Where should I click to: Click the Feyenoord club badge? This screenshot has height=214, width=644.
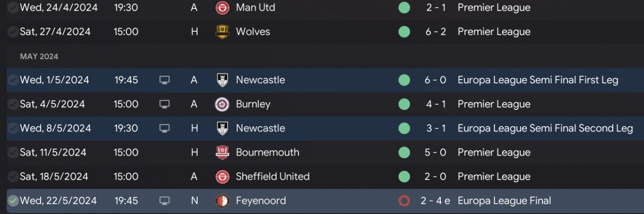pos(222,201)
